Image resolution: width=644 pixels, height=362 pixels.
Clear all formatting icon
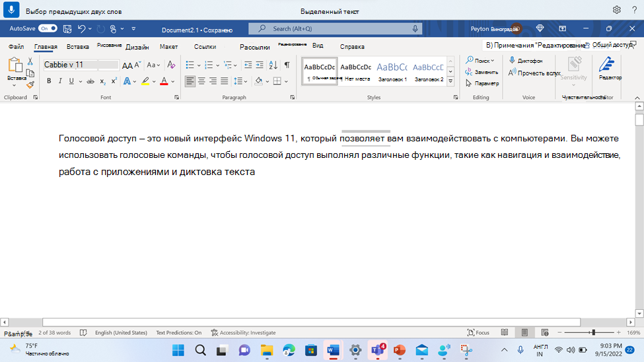tap(171, 65)
